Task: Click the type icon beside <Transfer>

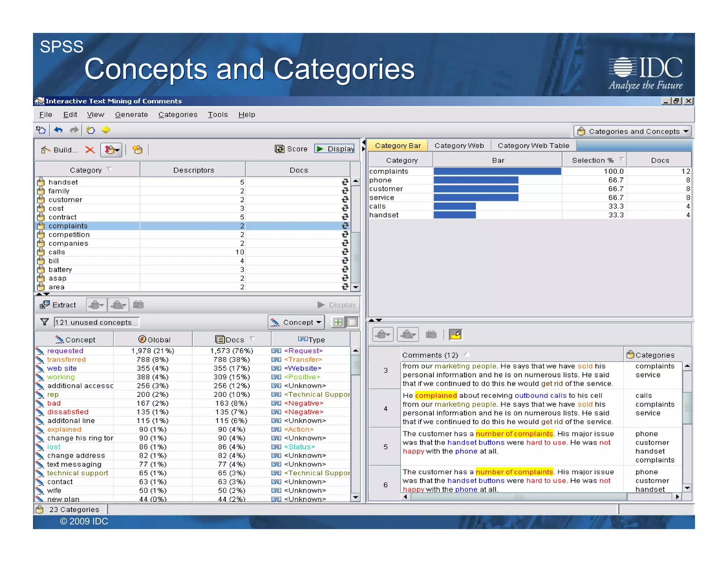Action: point(276,360)
